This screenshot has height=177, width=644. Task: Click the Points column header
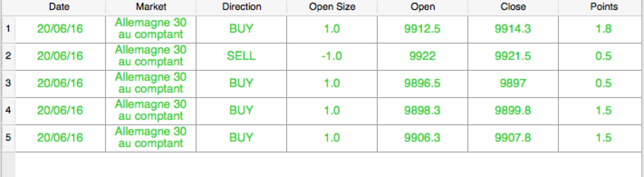point(604,7)
